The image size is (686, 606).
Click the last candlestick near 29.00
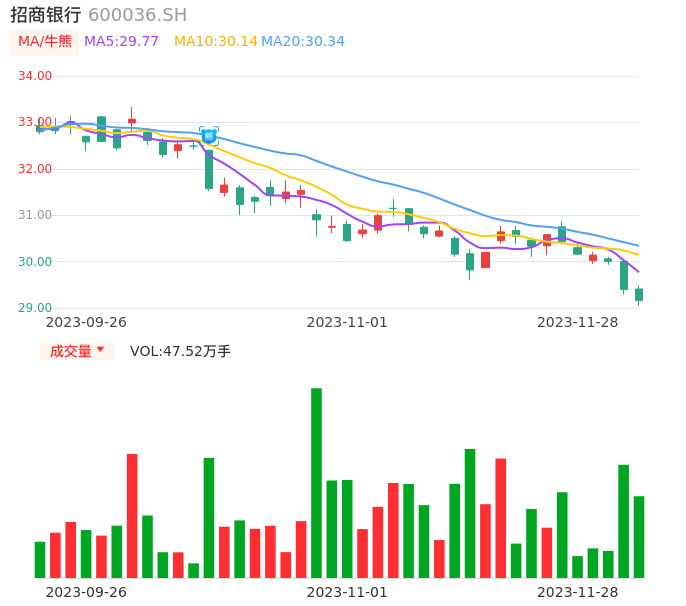point(639,295)
